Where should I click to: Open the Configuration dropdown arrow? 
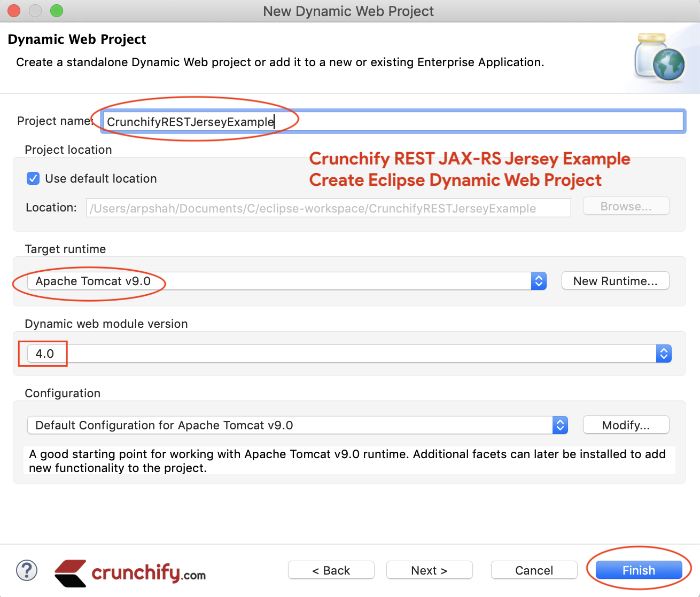(560, 425)
